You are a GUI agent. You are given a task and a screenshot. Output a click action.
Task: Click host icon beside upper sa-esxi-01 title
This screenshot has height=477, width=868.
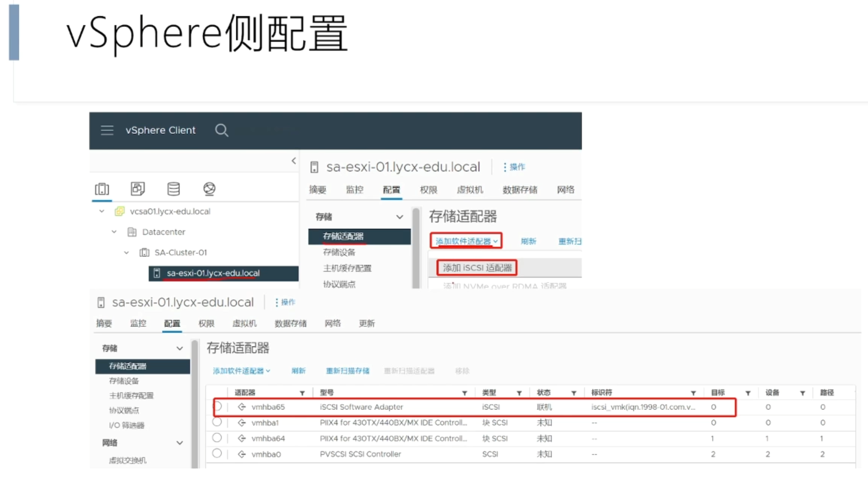[x=314, y=167]
